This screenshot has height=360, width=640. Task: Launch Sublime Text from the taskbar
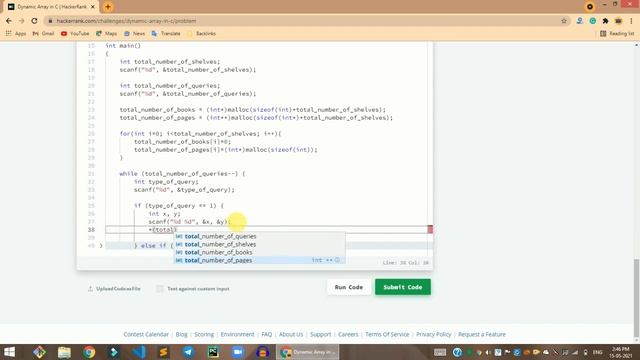click(164, 352)
